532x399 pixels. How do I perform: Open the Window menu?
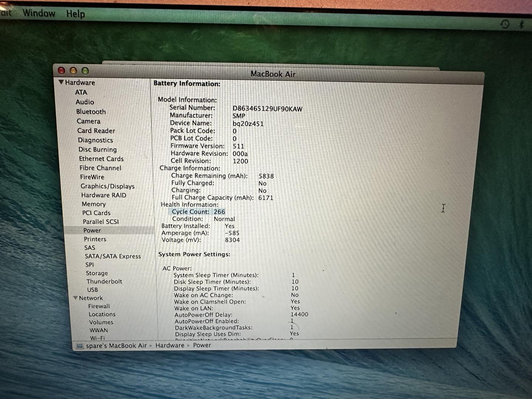click(39, 13)
